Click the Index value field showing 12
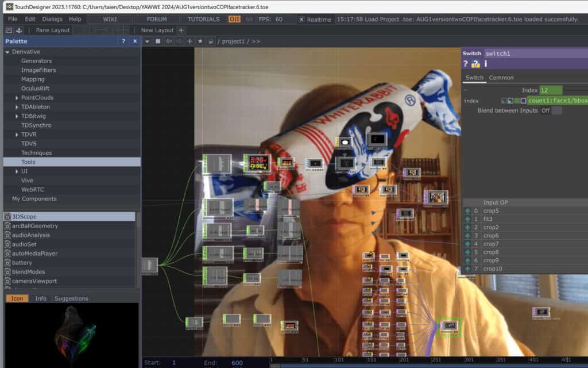 coord(551,90)
